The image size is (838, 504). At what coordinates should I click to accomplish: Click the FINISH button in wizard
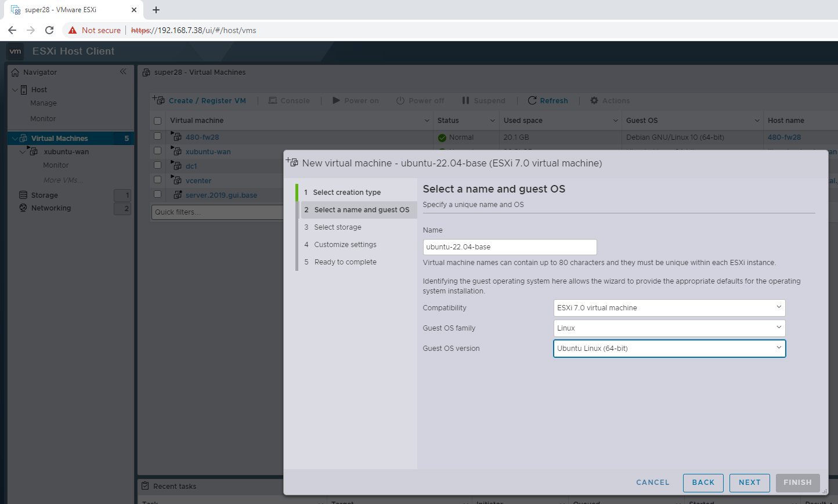tap(798, 483)
